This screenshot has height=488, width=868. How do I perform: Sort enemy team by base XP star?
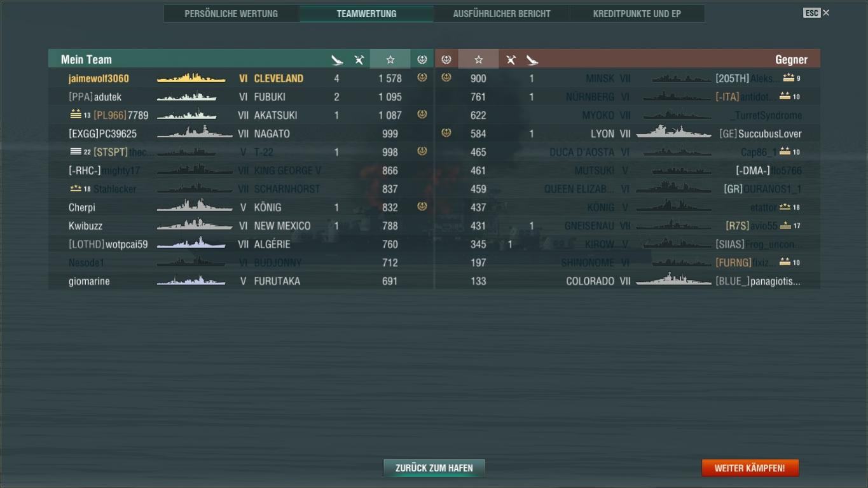(478, 59)
